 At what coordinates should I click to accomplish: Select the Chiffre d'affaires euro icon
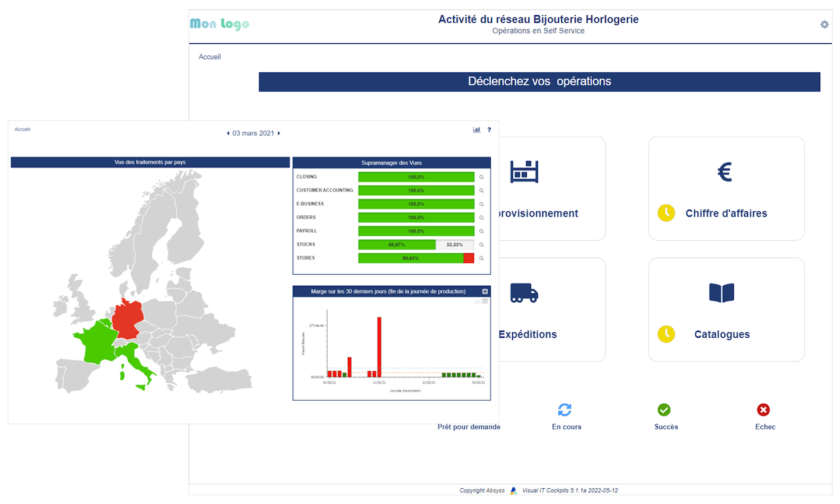723,171
